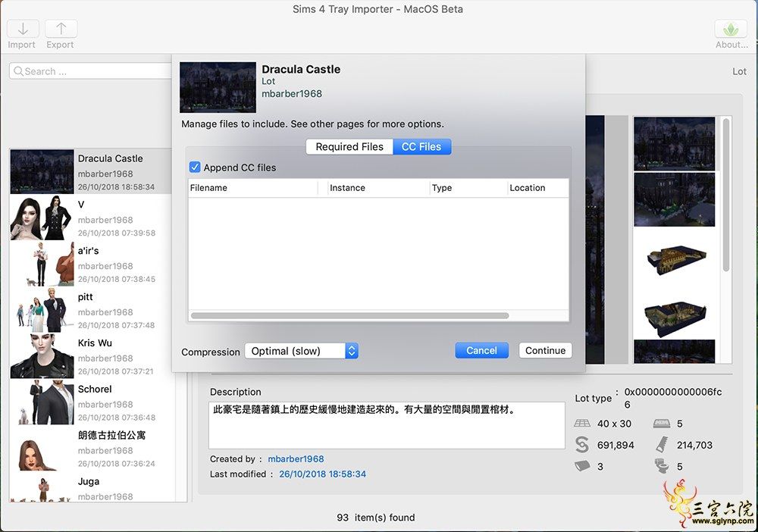Viewport: 758px width, 532px height.
Task: Switch to CC Files tab
Action: click(x=421, y=146)
